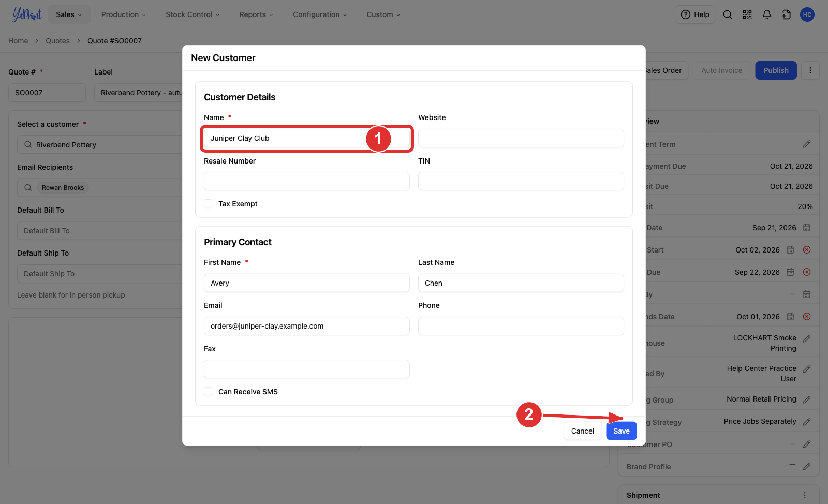This screenshot has height=504, width=828.
Task: Click the Website input field
Action: tap(521, 138)
